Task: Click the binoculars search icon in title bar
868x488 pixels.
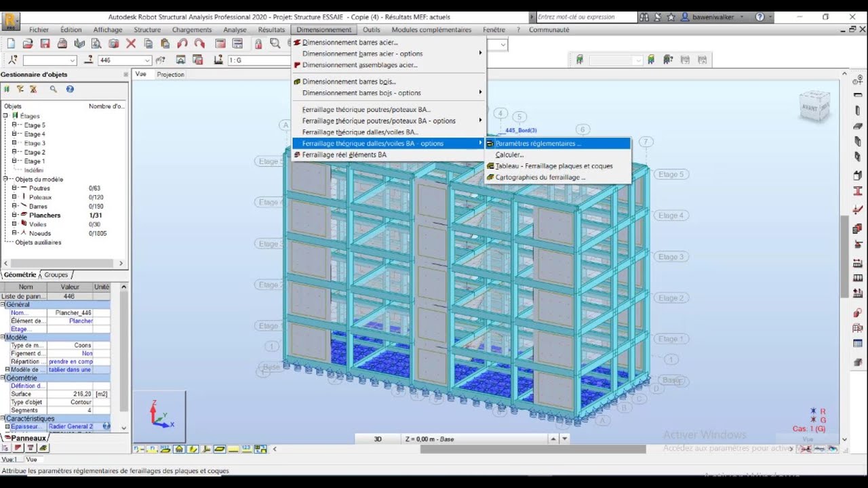Action: pos(644,17)
